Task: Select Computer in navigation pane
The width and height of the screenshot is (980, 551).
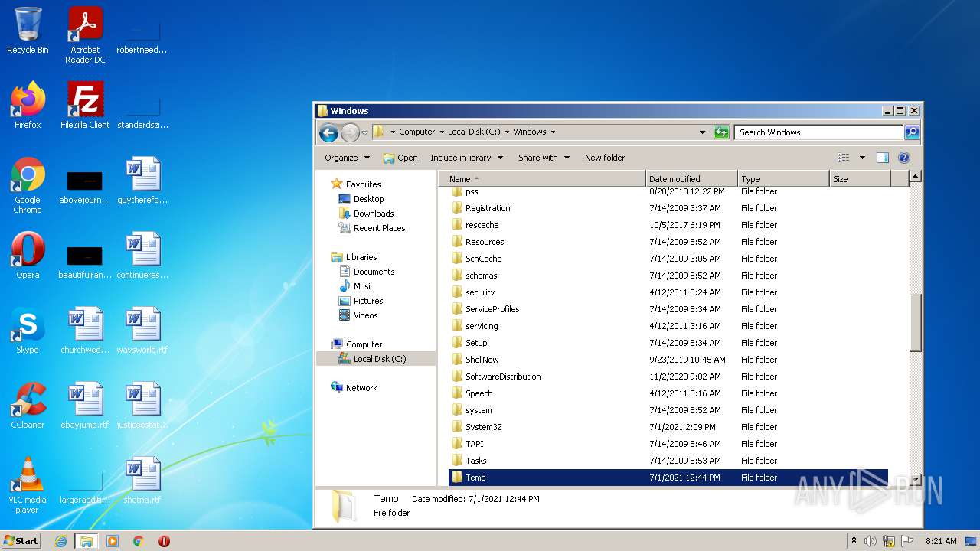Action: [x=364, y=344]
